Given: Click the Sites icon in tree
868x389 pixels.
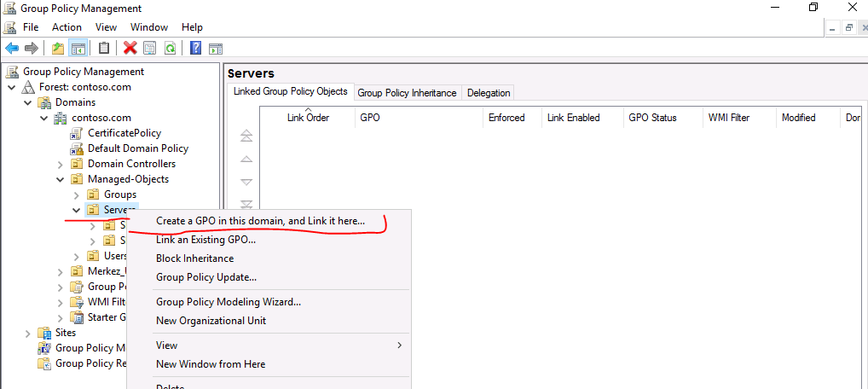Looking at the screenshot, I should pos(44,333).
